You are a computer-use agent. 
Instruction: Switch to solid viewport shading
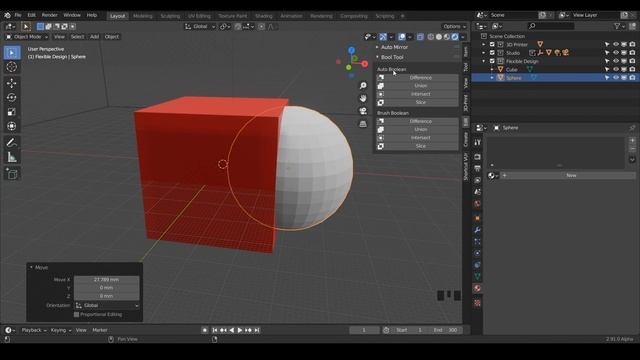coord(439,37)
